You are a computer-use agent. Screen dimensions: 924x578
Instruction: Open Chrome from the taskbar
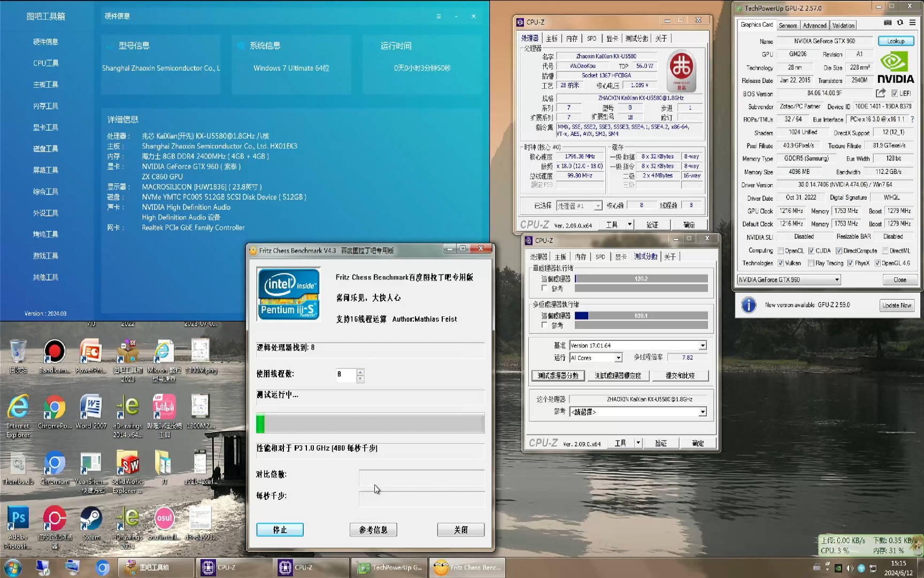(x=103, y=567)
